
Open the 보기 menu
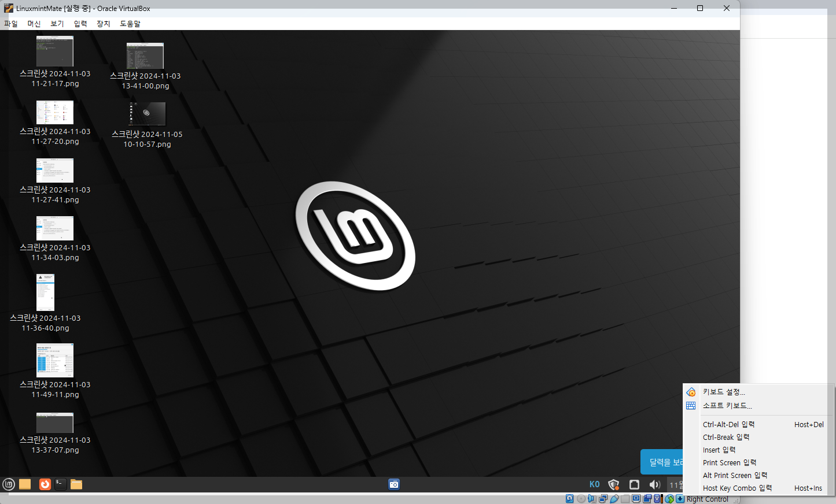tap(57, 24)
